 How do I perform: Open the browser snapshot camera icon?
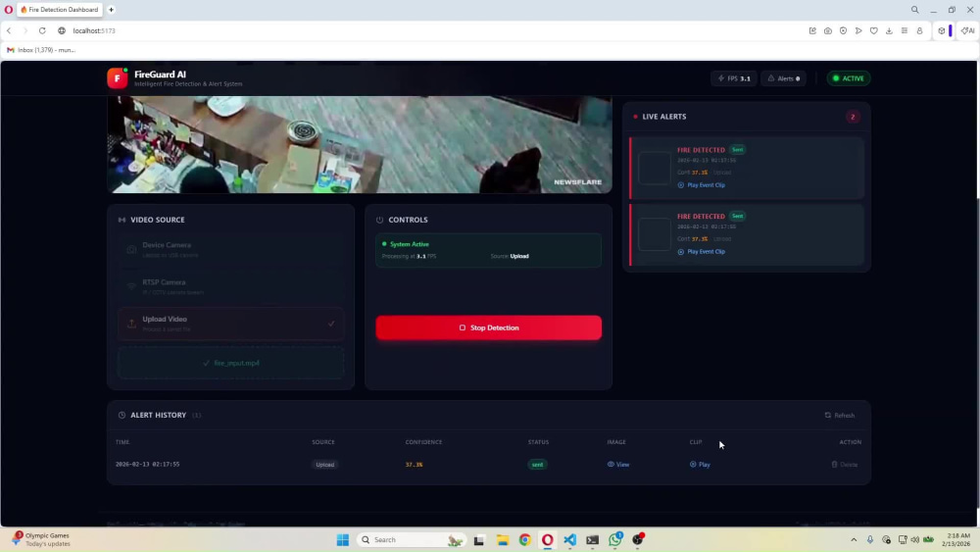[827, 30]
